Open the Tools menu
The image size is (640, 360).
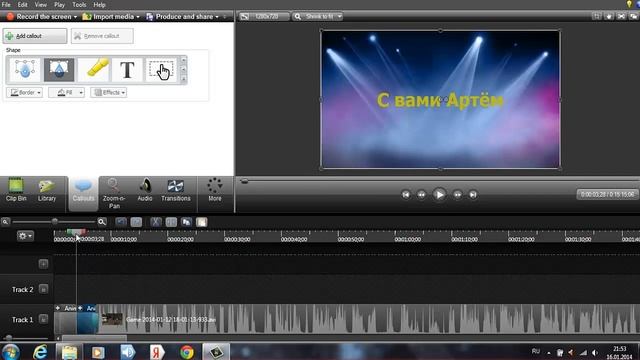[79, 5]
